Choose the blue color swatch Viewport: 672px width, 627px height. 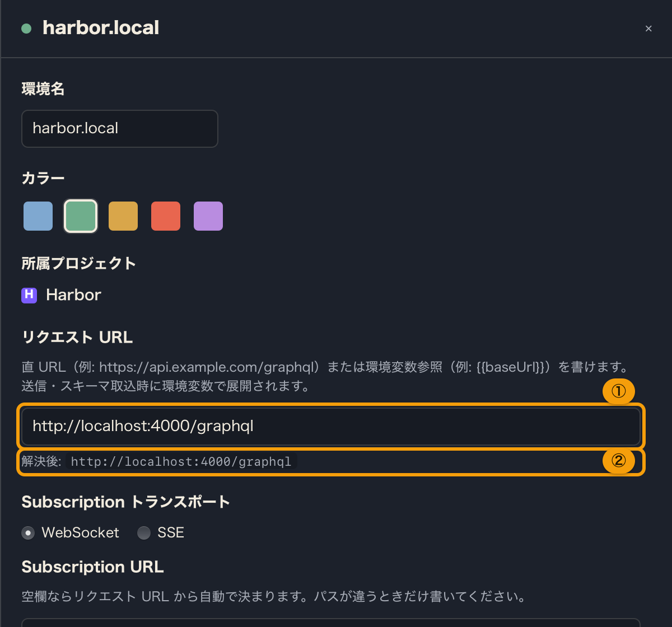[38, 216]
